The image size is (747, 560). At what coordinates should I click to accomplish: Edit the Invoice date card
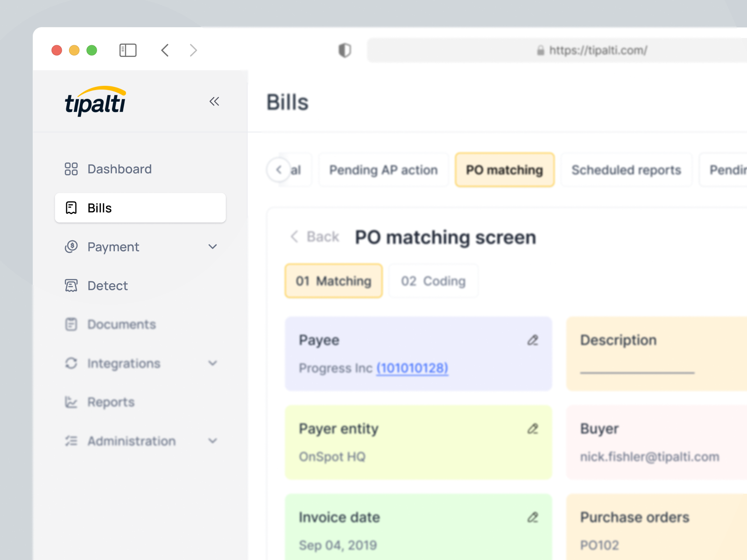(x=533, y=518)
